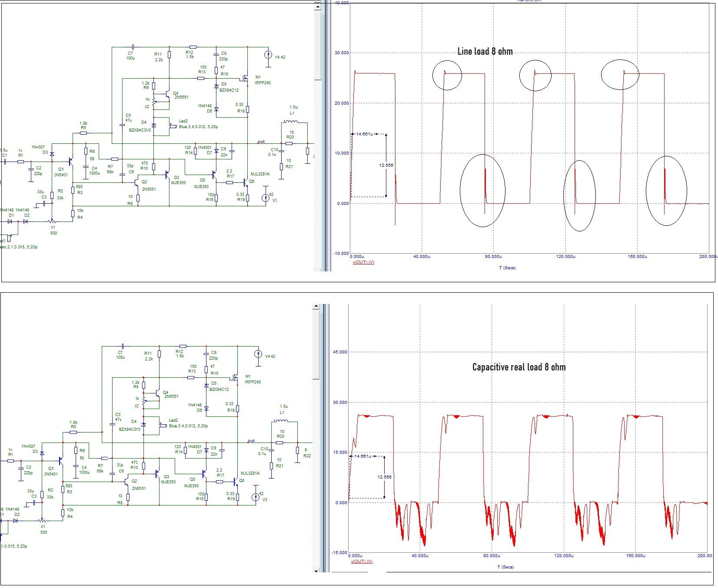Click T (Secs) axis label in top plot
This screenshot has height=588, width=718.
507,268
